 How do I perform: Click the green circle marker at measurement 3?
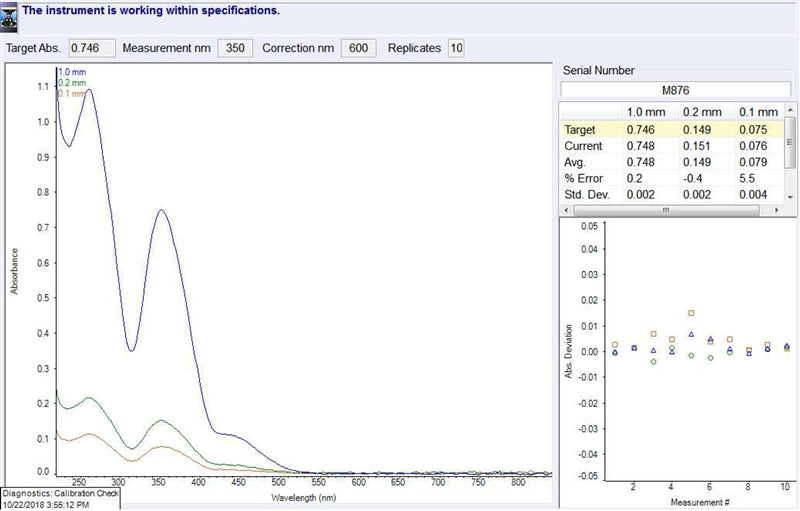click(x=654, y=362)
